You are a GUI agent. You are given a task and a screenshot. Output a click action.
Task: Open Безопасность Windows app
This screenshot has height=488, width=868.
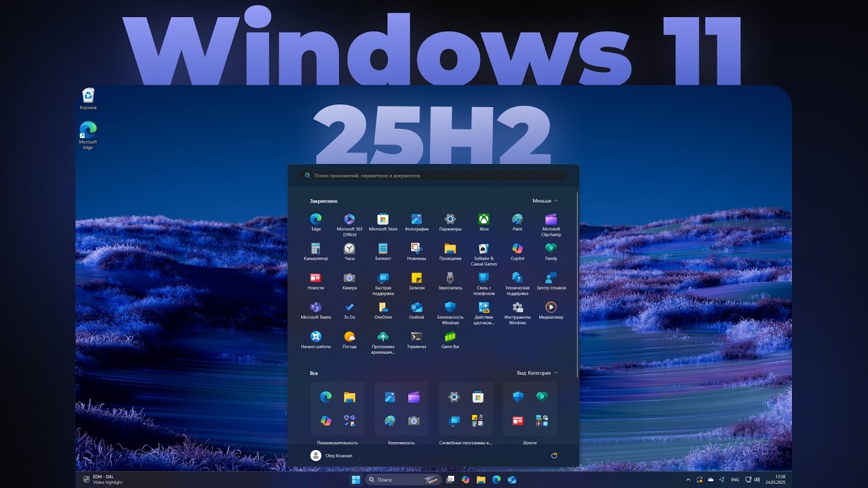[x=450, y=313]
